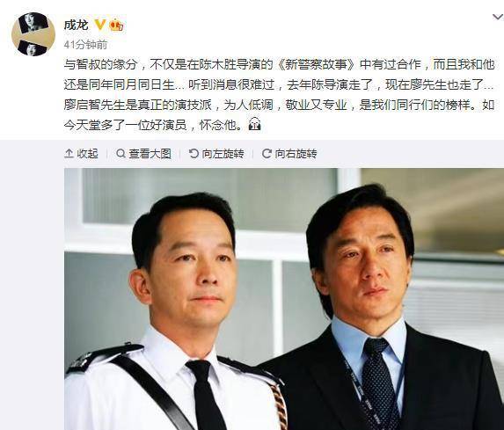Open the poster's profile avatar
The image size is (504, 430).
(x=33, y=34)
